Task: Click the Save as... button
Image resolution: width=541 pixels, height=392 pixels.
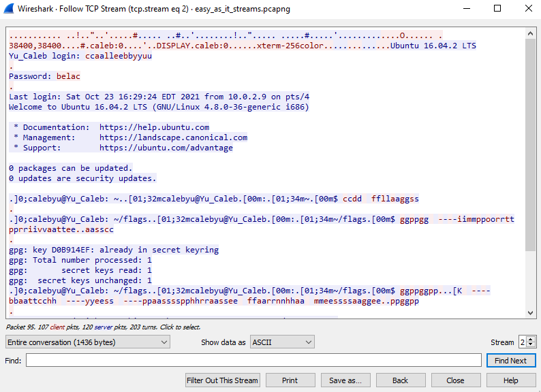Action: (345, 380)
